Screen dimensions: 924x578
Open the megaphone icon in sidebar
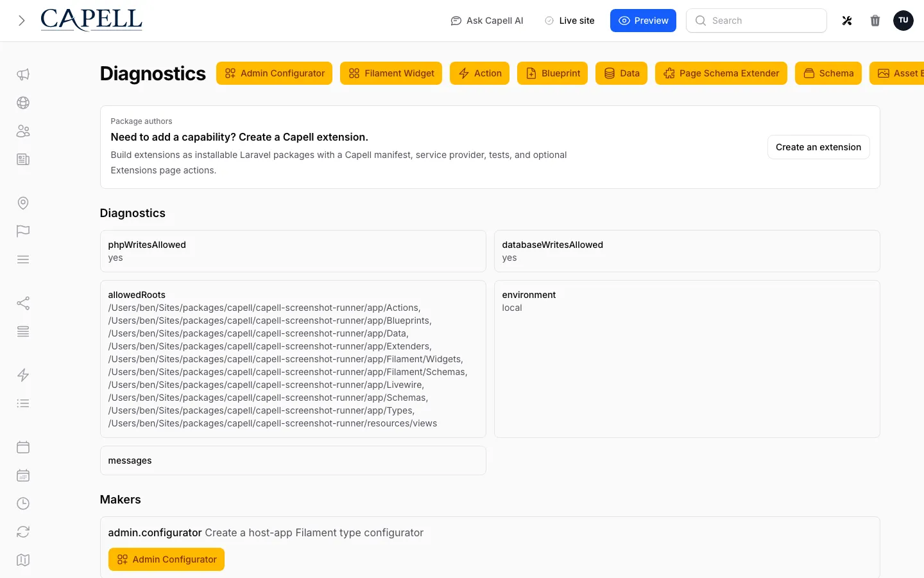point(23,74)
